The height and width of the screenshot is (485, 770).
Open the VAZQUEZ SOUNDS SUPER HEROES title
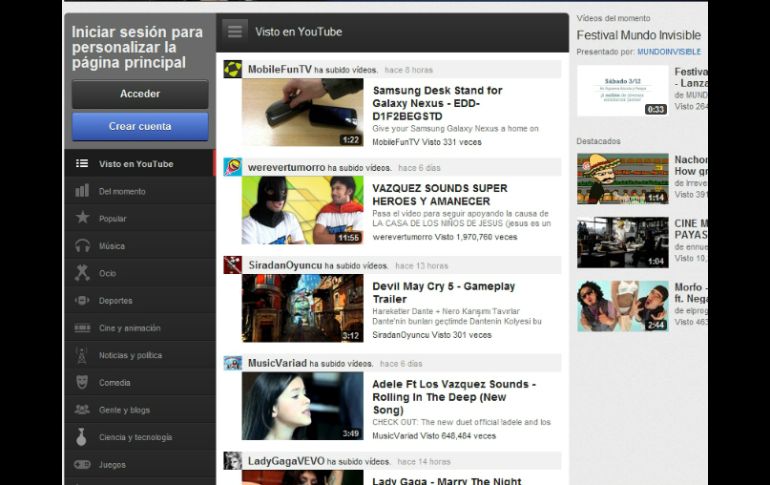click(x=439, y=195)
